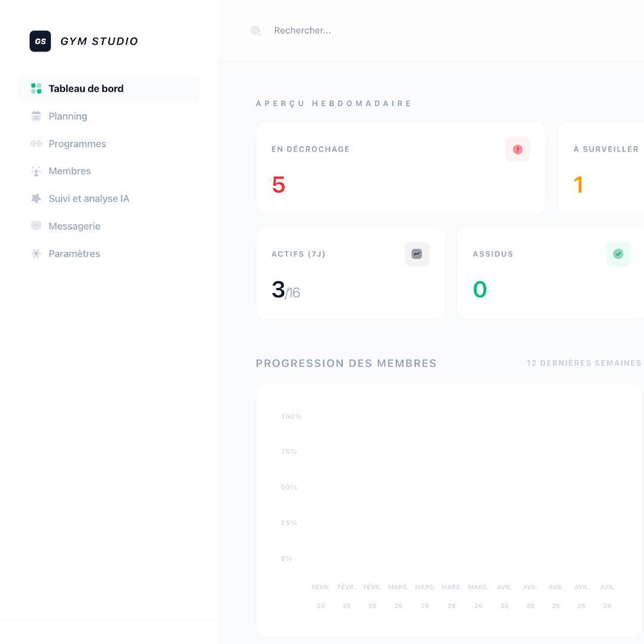Click the Assidus count value

click(x=479, y=289)
